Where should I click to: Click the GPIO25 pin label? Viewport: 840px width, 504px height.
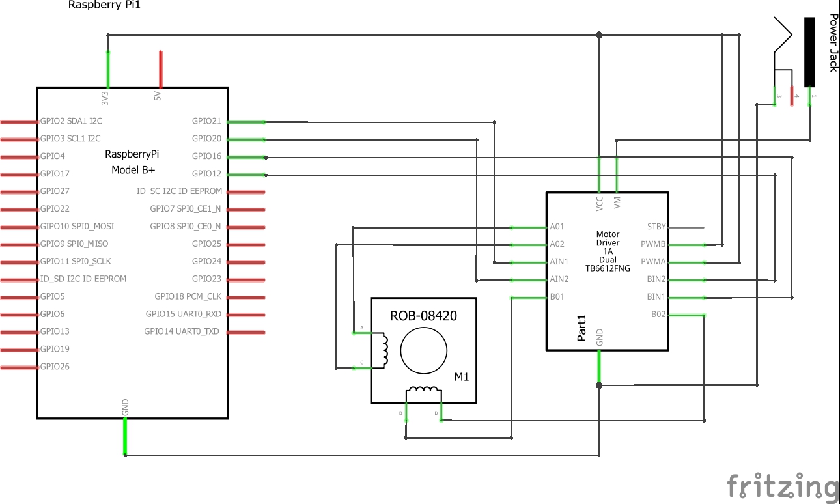[206, 244]
